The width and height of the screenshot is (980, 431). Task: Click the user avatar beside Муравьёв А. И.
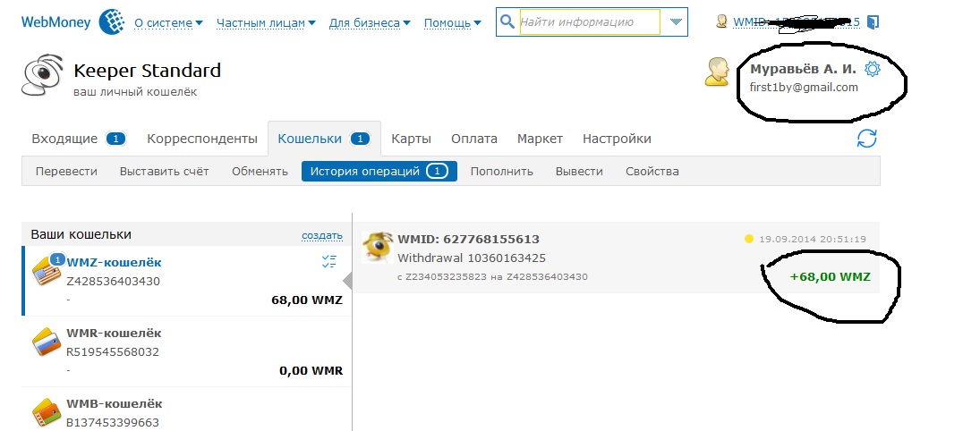(x=717, y=72)
